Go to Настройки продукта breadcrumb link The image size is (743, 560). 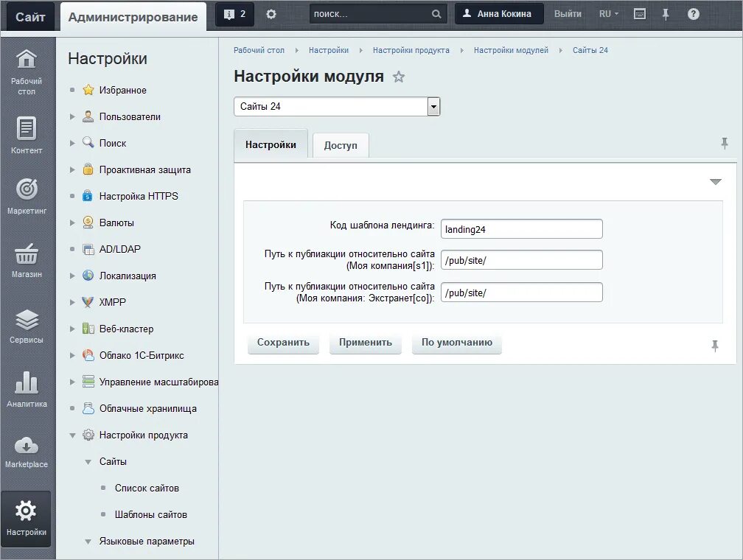coord(411,50)
